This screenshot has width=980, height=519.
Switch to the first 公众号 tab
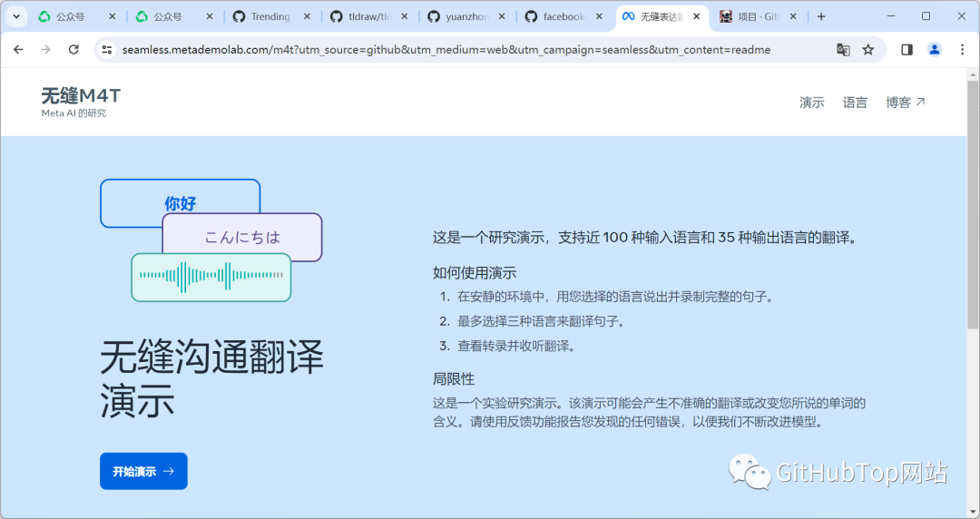click(x=70, y=17)
